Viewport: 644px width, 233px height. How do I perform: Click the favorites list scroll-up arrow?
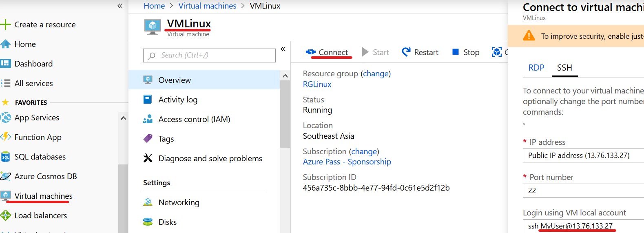[123, 118]
